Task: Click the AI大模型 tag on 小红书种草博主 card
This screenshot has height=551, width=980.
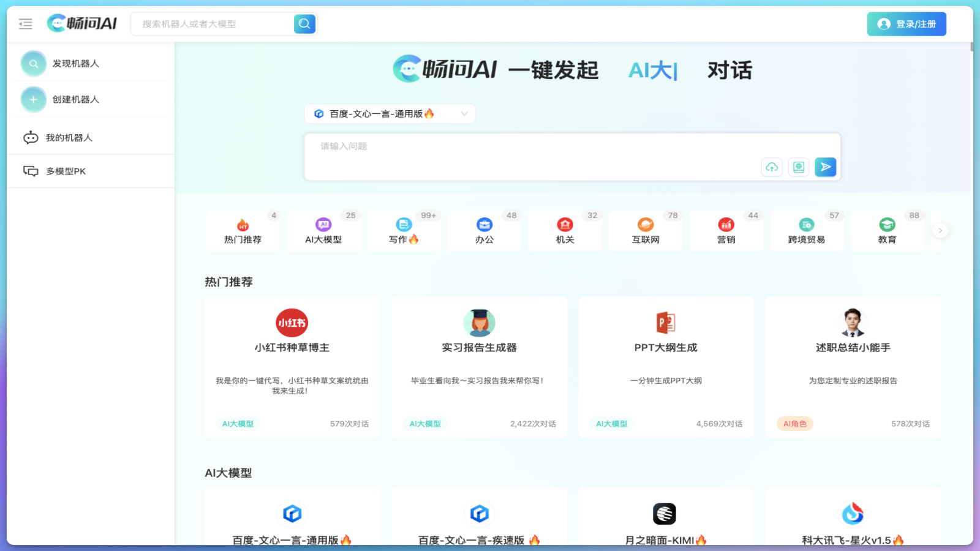Action: tap(238, 424)
